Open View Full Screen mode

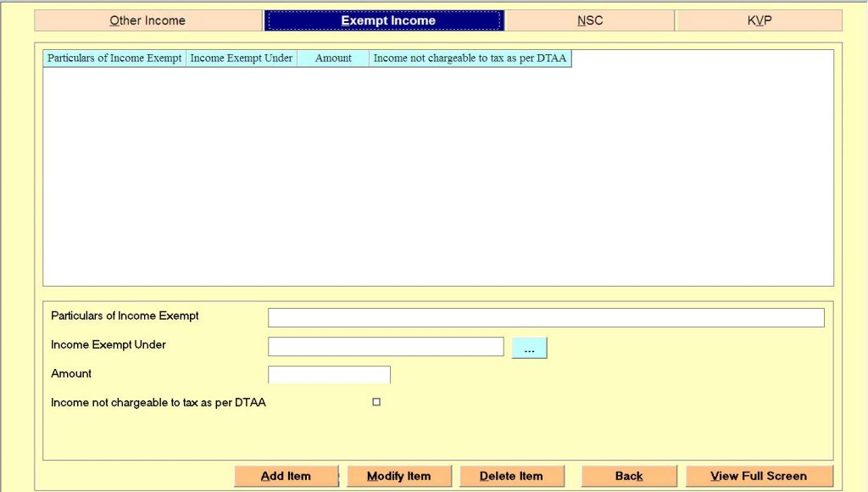point(759,476)
